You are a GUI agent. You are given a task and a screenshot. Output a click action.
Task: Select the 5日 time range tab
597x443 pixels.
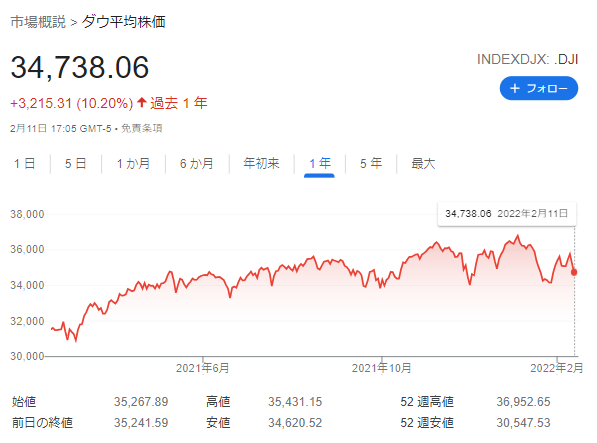pyautogui.click(x=75, y=164)
